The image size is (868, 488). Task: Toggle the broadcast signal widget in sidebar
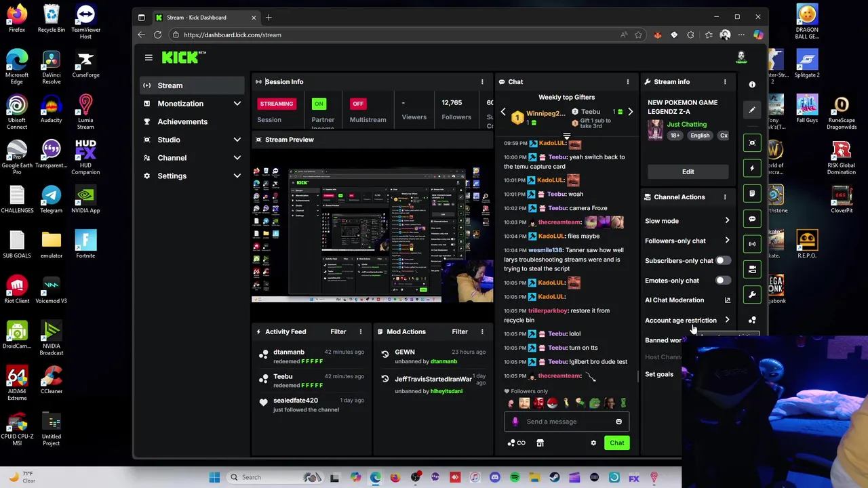752,244
